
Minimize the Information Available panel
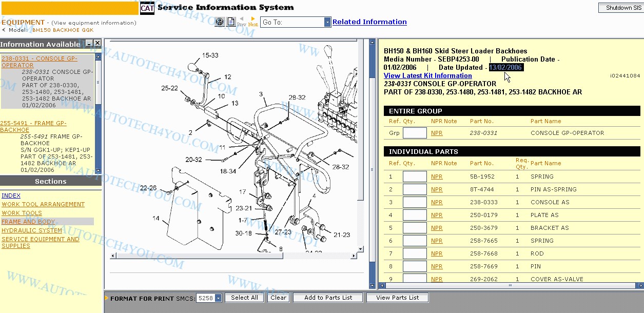89,44
